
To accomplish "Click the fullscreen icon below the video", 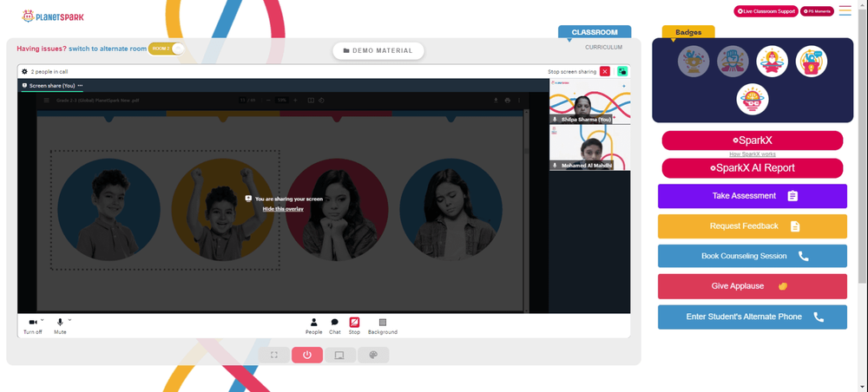I will [274, 355].
